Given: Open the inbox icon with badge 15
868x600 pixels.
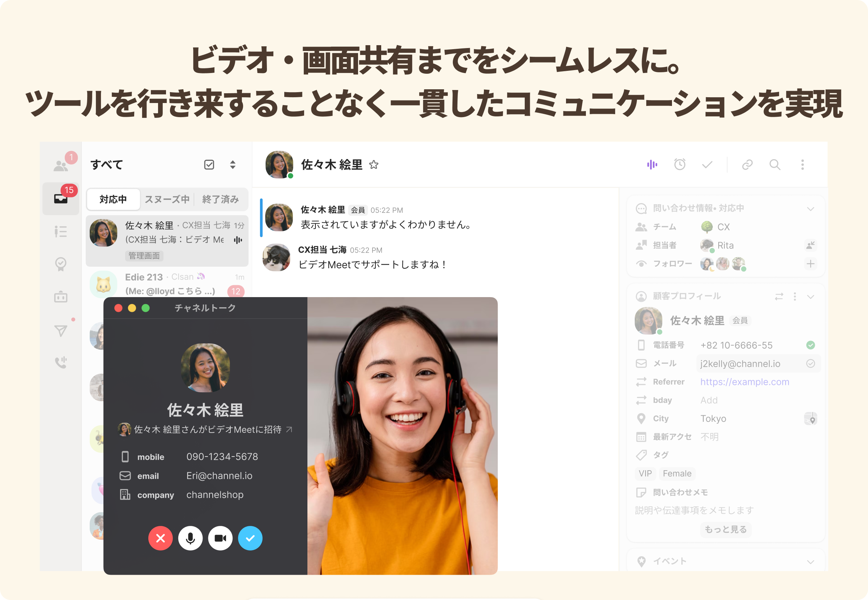Looking at the screenshot, I should 60,198.
